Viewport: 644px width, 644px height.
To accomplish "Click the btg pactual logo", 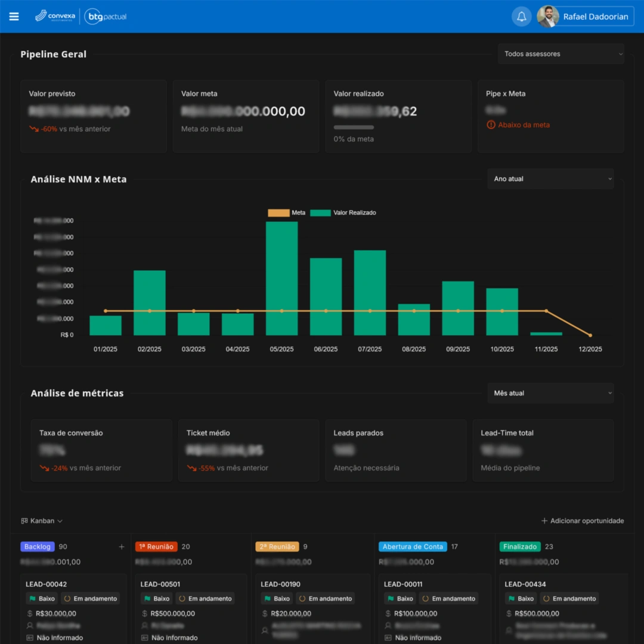I will [x=105, y=16].
